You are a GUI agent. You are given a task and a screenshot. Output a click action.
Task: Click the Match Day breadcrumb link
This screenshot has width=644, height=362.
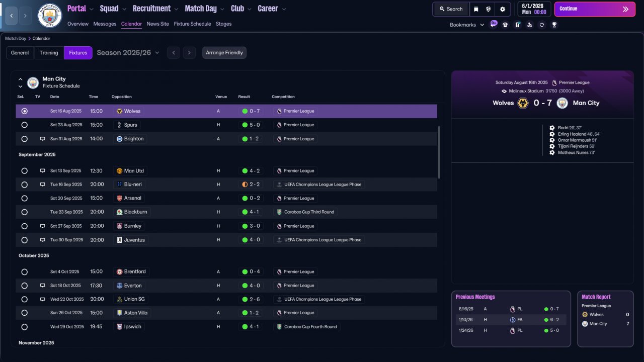[15, 39]
